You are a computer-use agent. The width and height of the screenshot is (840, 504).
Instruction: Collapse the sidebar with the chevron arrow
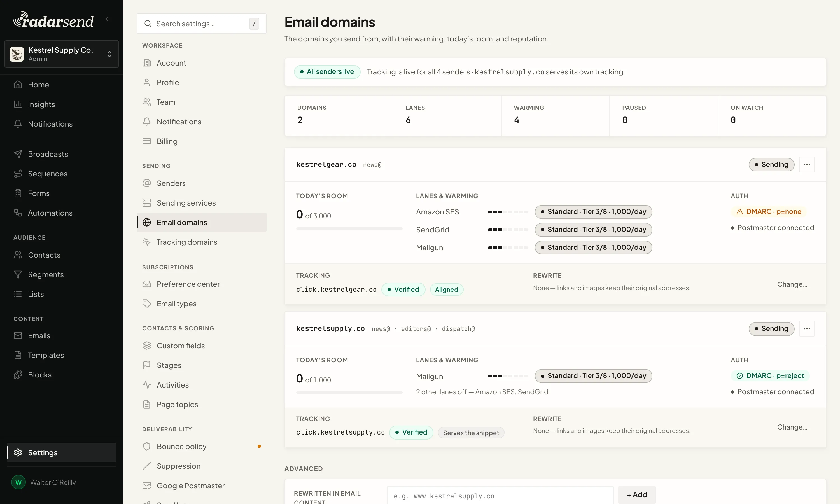[x=107, y=19]
